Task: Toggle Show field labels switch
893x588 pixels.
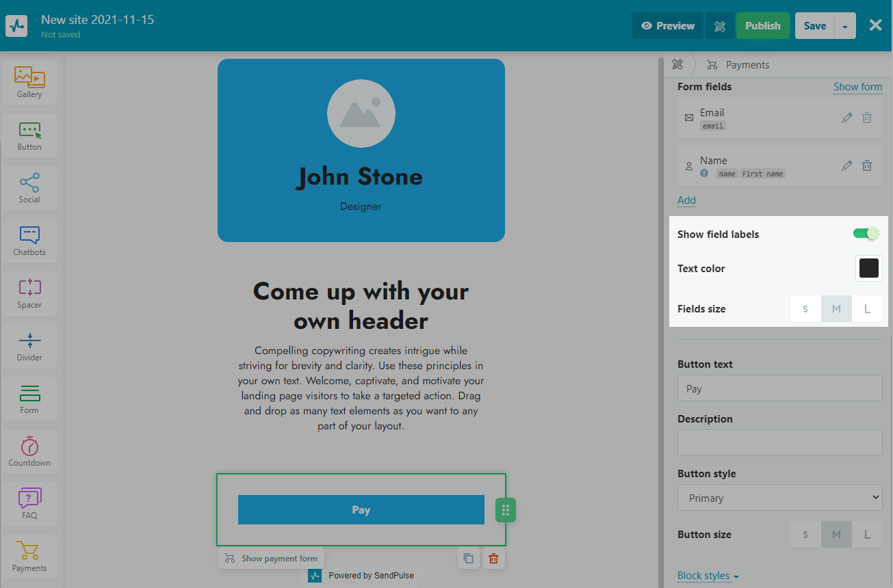Action: click(866, 234)
